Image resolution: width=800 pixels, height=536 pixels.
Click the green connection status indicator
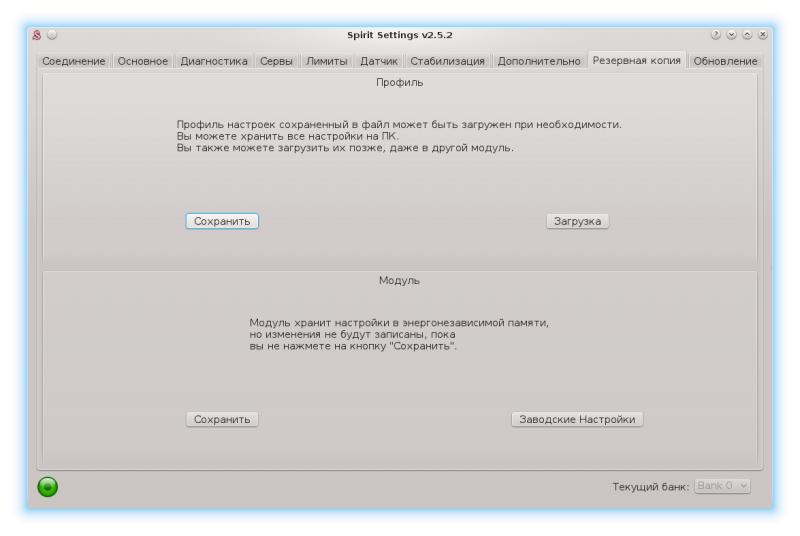coord(47,487)
